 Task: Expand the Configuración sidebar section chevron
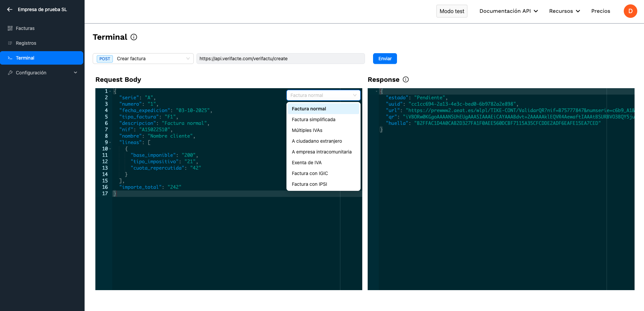coord(75,73)
